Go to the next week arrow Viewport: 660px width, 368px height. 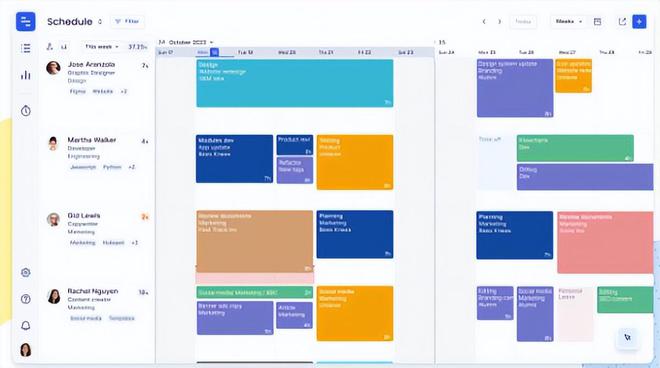pyautogui.click(x=500, y=21)
